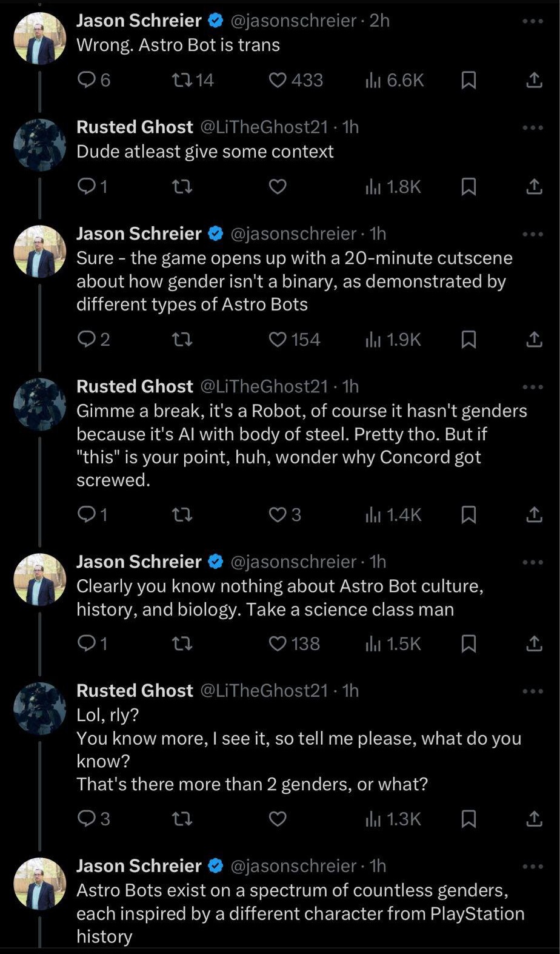
Task: Open Jason Schreier's avatar on the last tweet
Action: coord(40,884)
